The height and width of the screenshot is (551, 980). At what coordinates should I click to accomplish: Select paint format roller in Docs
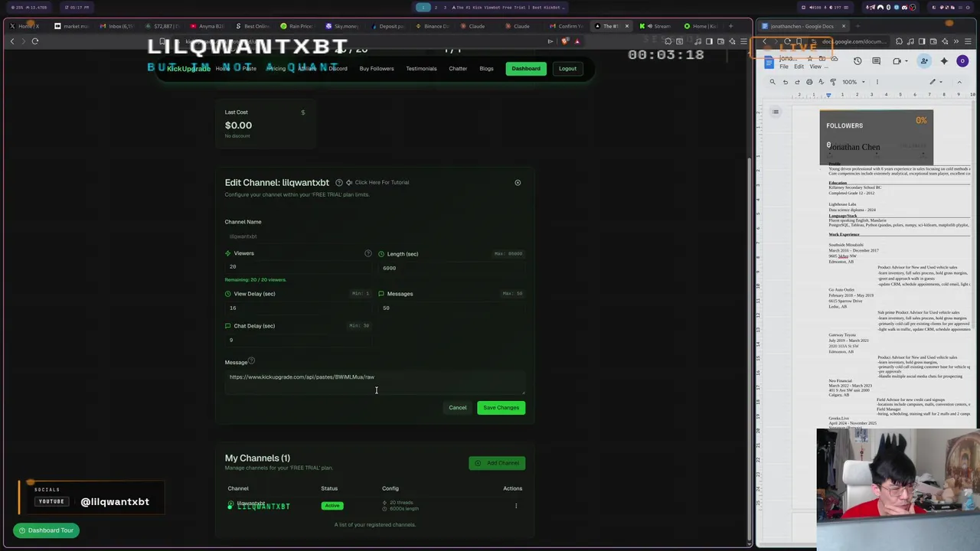coord(833,82)
